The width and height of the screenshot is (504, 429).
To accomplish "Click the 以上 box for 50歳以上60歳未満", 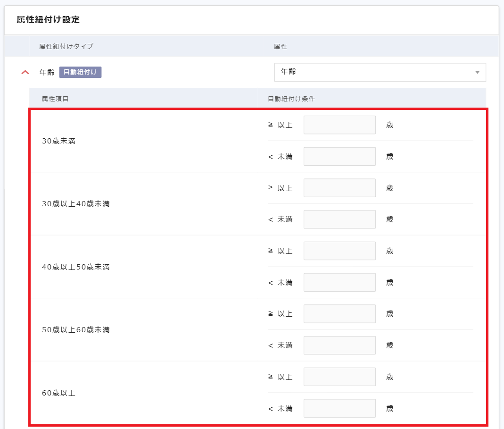I will 339,314.
